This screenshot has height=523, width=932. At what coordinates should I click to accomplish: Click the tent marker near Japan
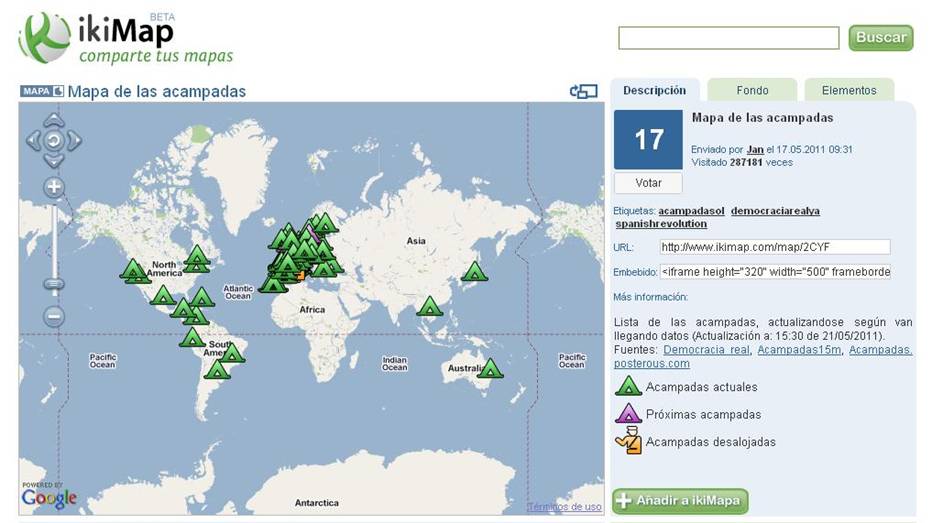point(474,272)
